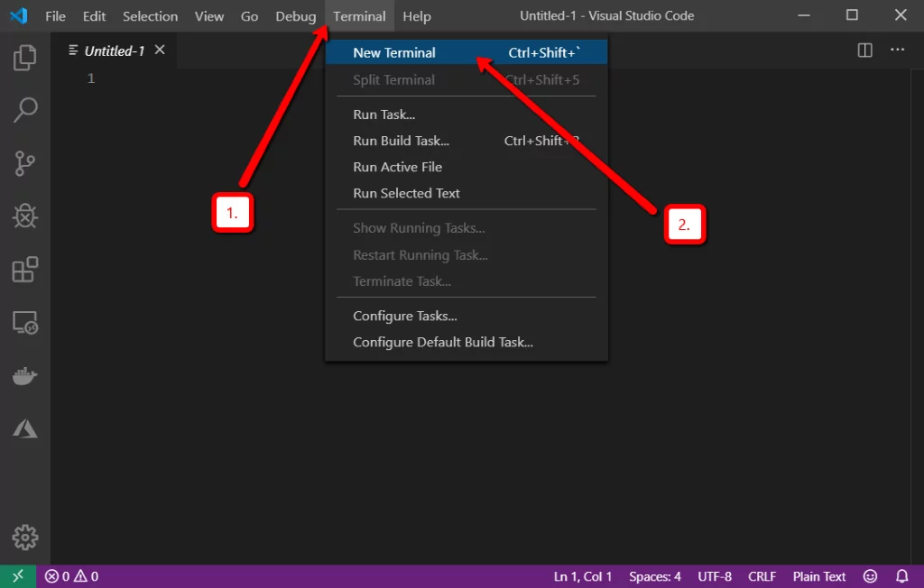
Task: Click the VS Code logo icon
Action: click(x=19, y=15)
